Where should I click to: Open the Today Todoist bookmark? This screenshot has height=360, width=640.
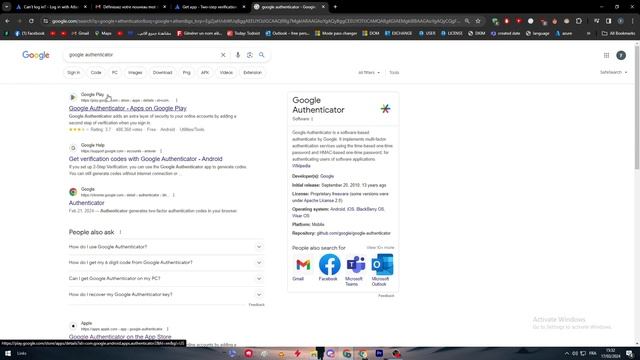(x=244, y=33)
